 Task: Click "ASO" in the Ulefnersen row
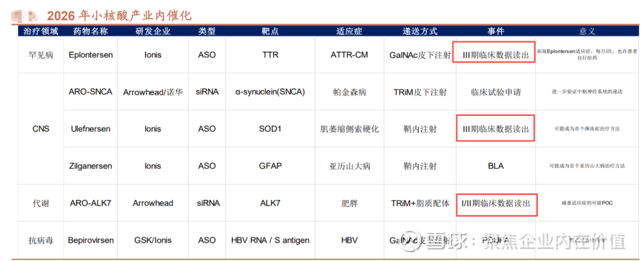coord(206,129)
